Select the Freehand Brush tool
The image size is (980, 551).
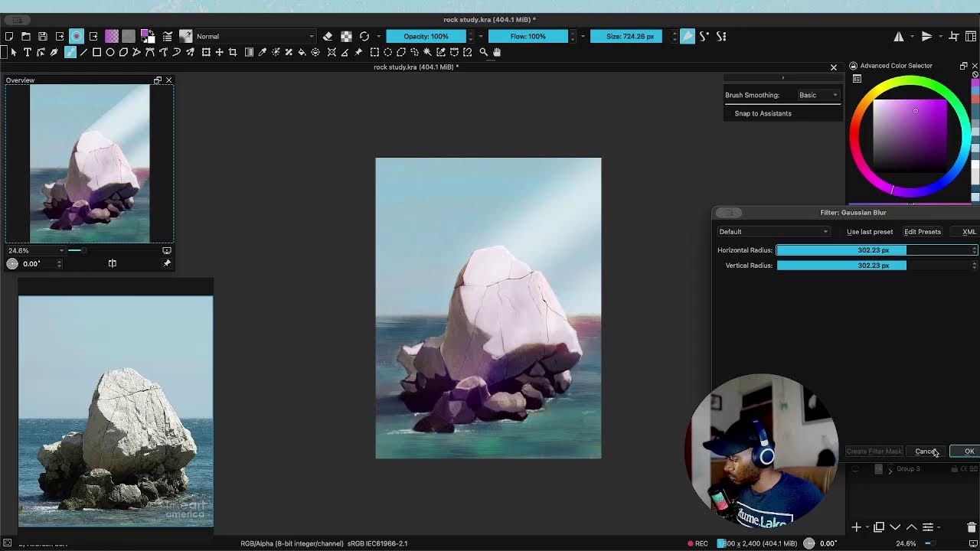70,52
